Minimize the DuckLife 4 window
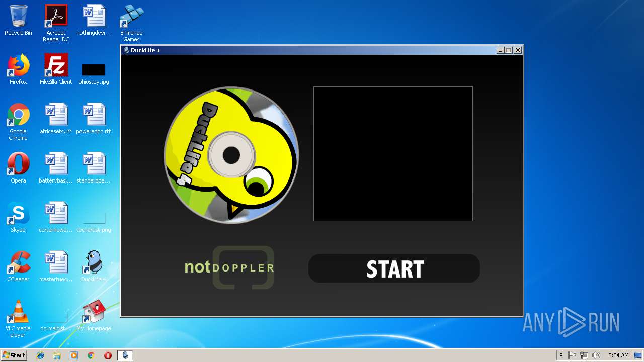644x362 pixels. [500, 50]
